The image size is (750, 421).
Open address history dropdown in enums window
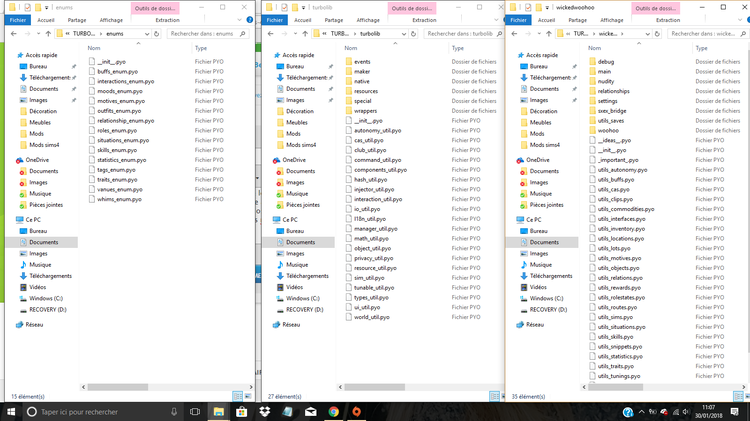coord(147,33)
